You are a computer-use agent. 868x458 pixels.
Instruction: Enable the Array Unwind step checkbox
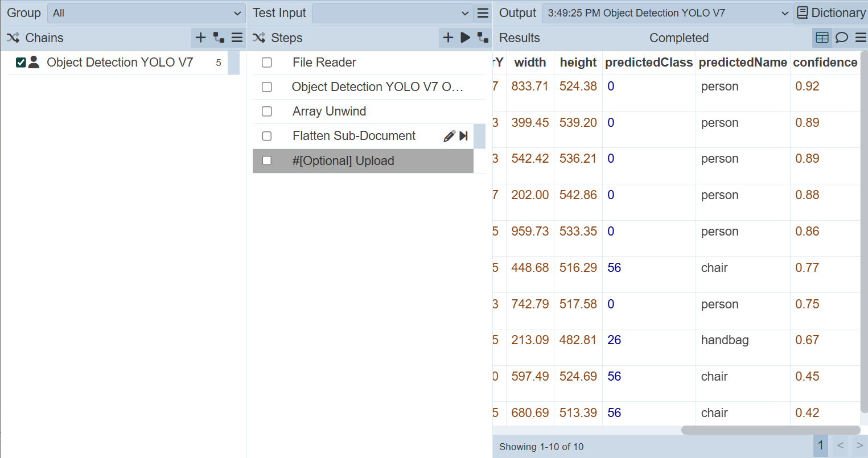[x=267, y=112]
